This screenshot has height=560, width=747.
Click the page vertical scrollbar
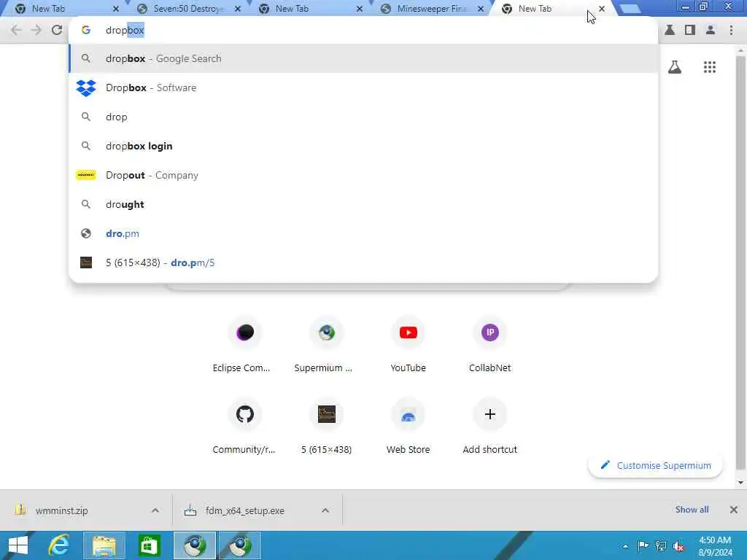coord(741,262)
